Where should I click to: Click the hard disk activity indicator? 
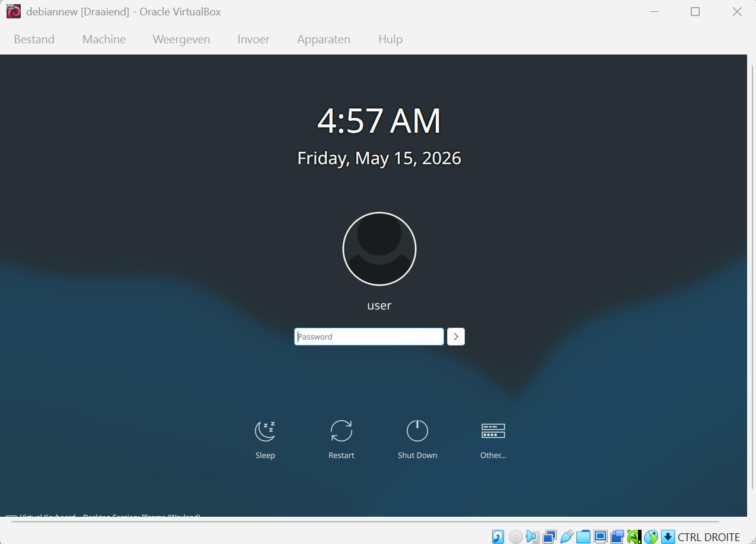coord(497,537)
